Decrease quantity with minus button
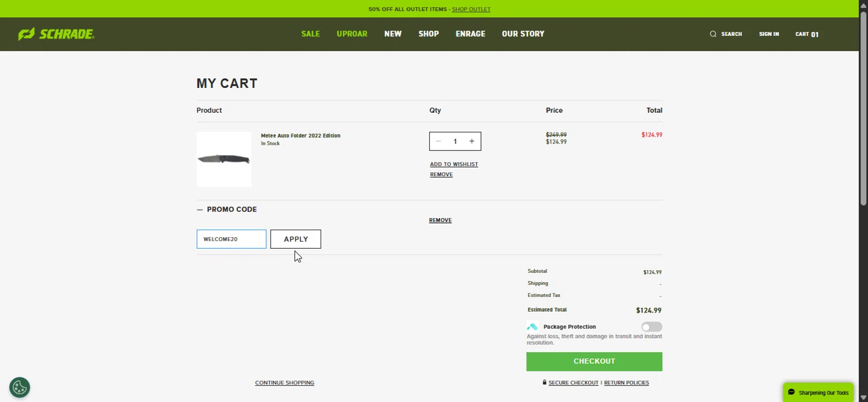The width and height of the screenshot is (868, 402). (439, 141)
